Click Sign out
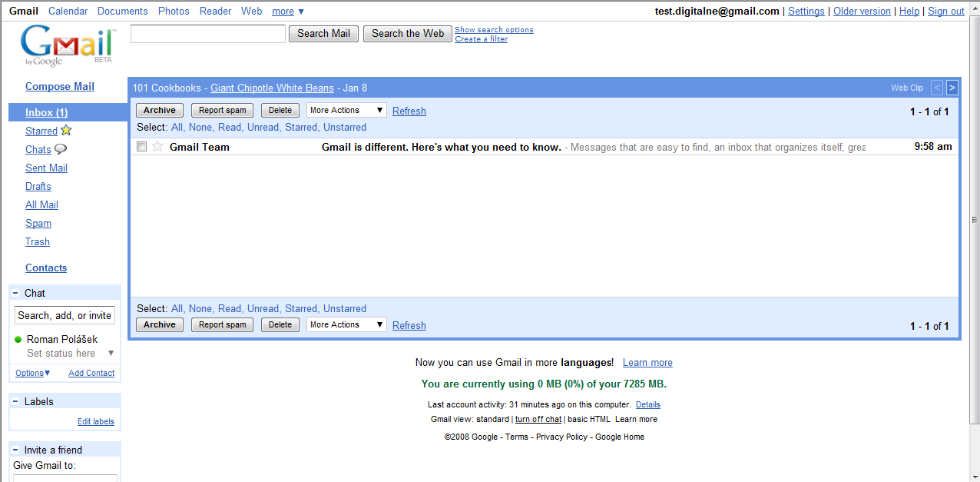Image resolution: width=980 pixels, height=482 pixels. pyautogui.click(x=946, y=11)
